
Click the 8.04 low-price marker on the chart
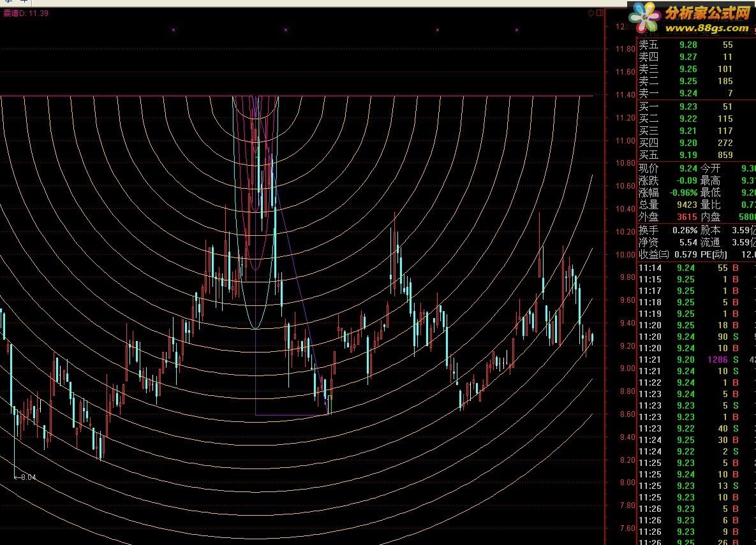[x=25, y=477]
